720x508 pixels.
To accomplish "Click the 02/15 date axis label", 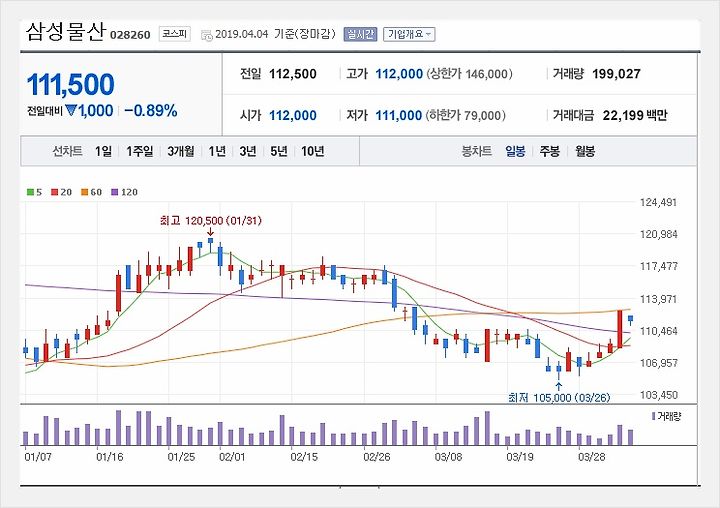I will pos(304,457).
